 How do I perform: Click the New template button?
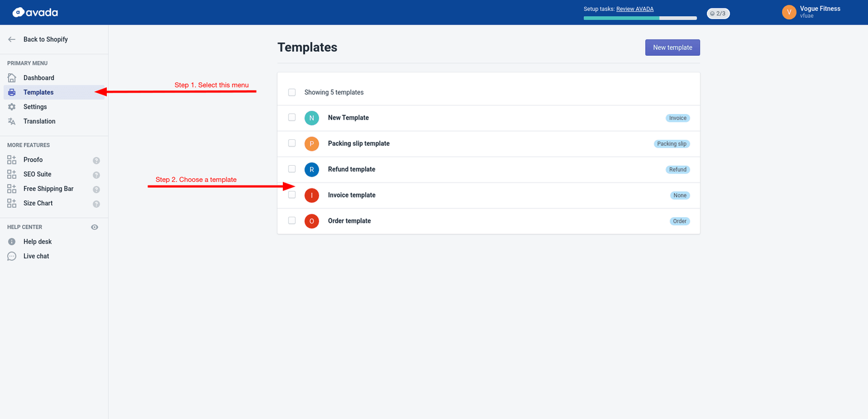click(673, 47)
